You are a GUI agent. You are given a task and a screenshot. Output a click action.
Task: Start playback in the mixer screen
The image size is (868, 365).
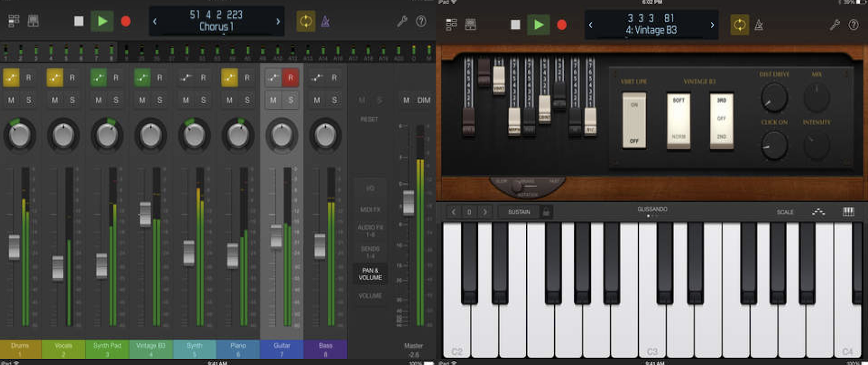[x=102, y=21]
